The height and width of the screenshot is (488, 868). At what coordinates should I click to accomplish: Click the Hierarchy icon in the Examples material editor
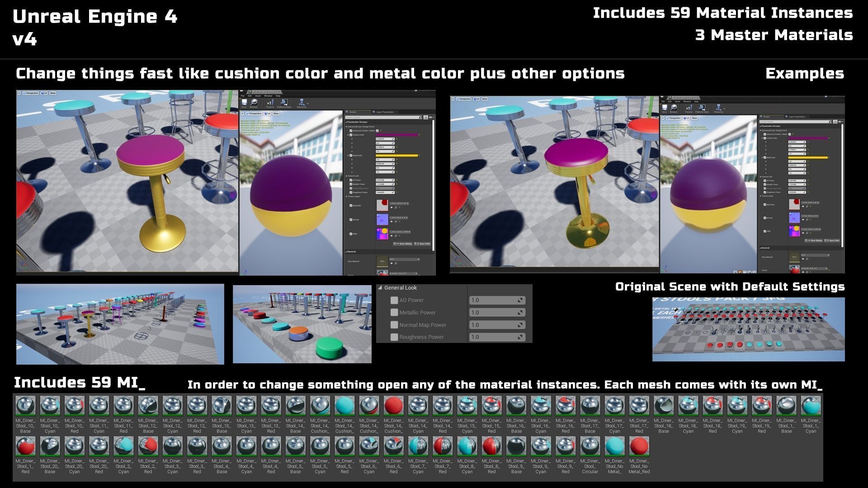pyautogui.click(x=718, y=108)
